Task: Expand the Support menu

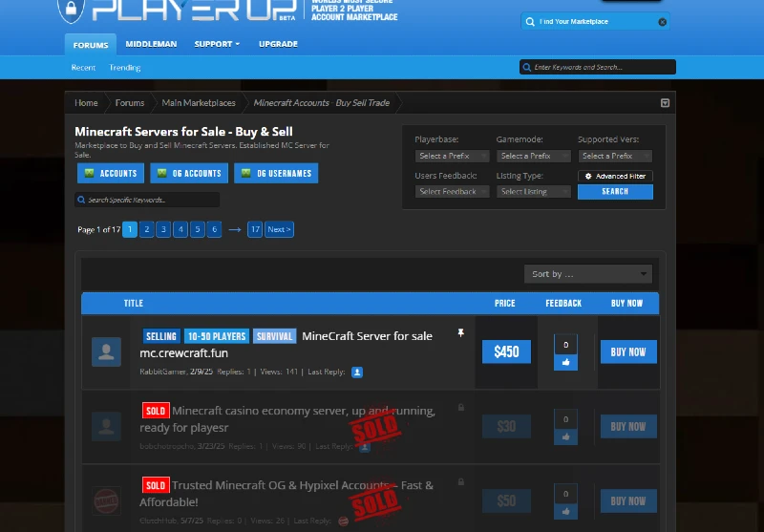Action: point(218,44)
